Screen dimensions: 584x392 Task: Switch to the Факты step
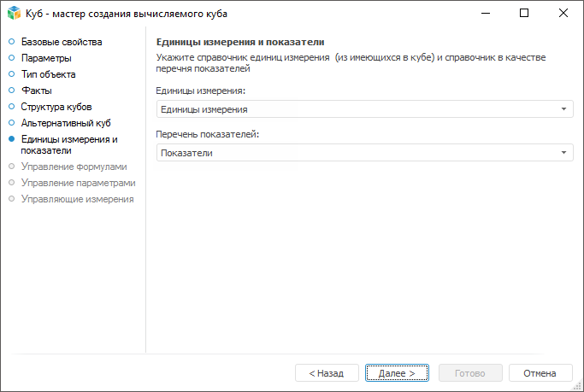tap(37, 91)
